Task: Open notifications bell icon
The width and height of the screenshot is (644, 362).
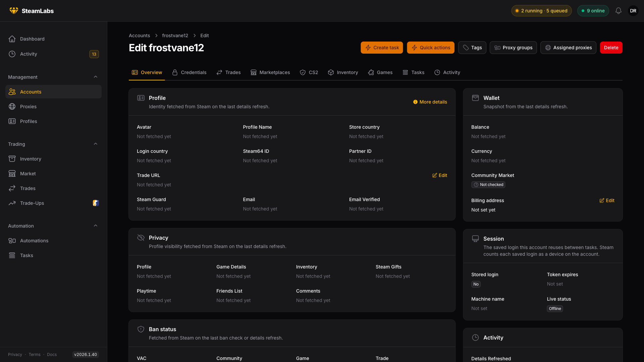Action: pos(619,11)
